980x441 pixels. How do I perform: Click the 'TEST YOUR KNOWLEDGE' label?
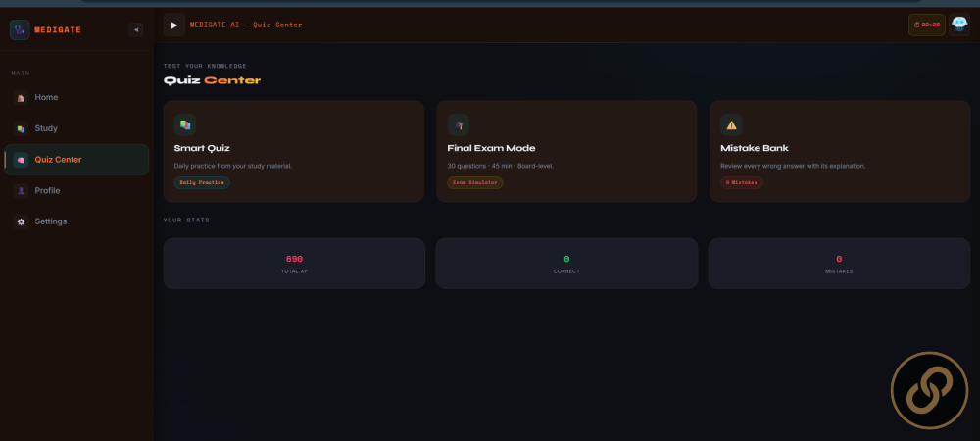[205, 67]
